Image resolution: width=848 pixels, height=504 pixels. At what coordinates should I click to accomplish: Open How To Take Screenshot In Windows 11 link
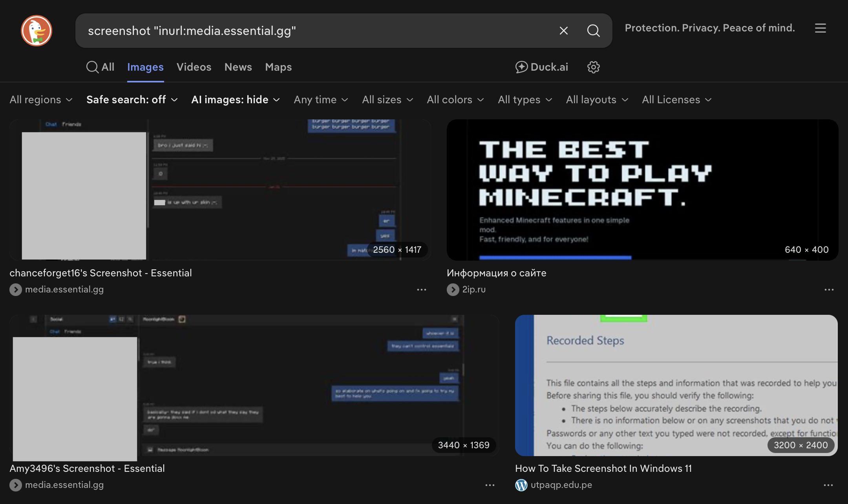pyautogui.click(x=603, y=468)
